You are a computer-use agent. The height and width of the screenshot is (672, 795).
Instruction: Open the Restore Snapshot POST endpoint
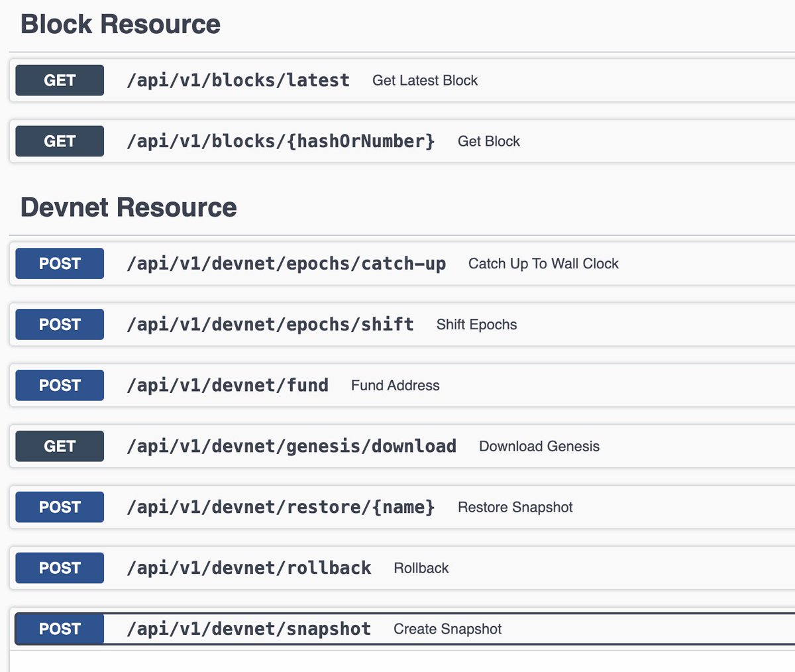click(x=402, y=507)
